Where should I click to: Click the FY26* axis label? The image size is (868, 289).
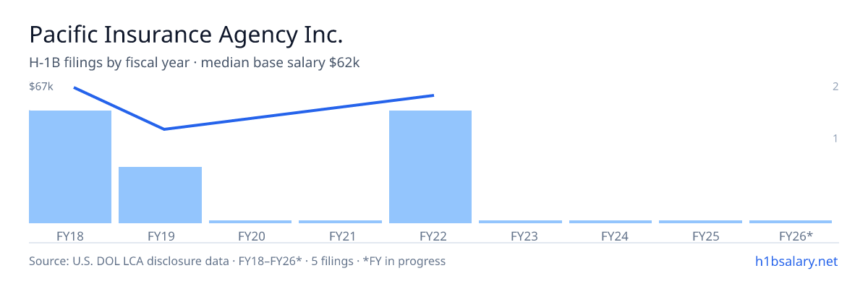(796, 236)
